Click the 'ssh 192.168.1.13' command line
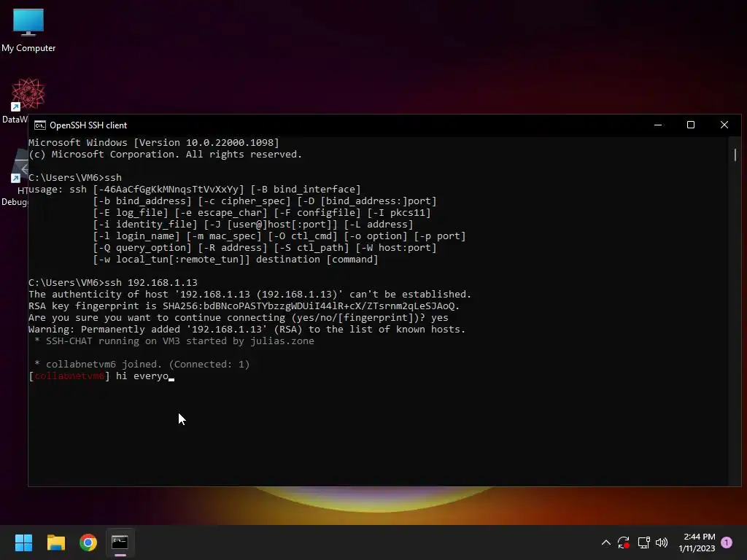The height and width of the screenshot is (560, 747). [113, 282]
